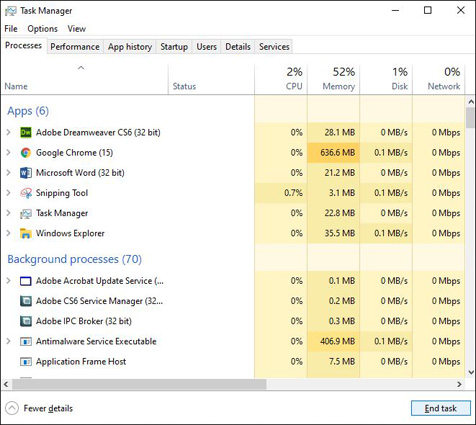
Task: Click the horizontal scrollbar left arrow
Action: tap(6, 384)
